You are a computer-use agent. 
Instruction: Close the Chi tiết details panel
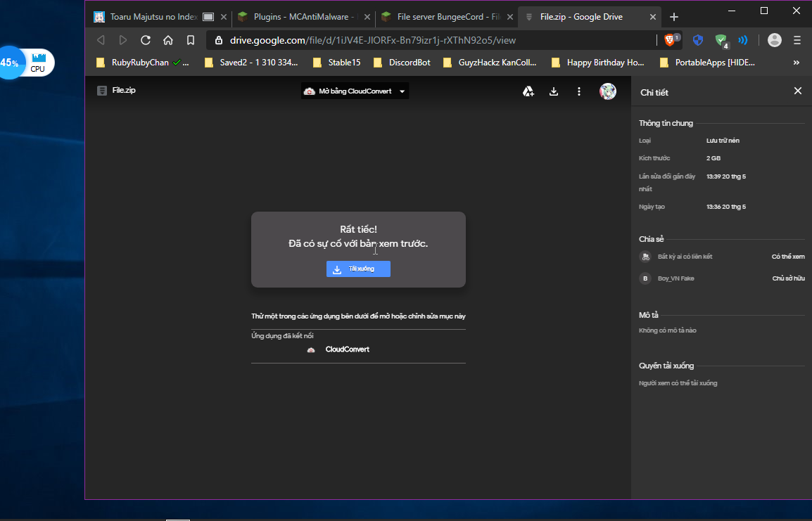coord(797,91)
